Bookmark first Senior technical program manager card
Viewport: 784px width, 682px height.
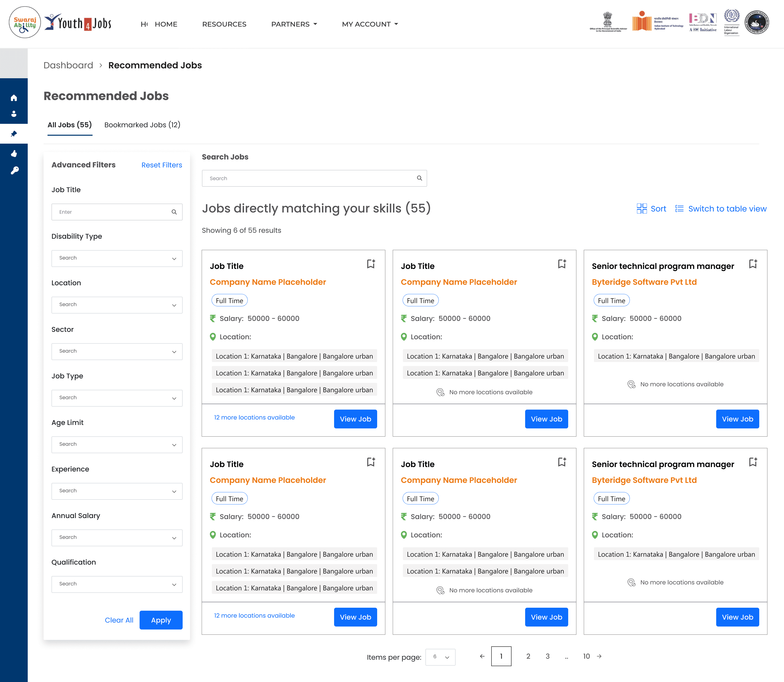tap(753, 264)
